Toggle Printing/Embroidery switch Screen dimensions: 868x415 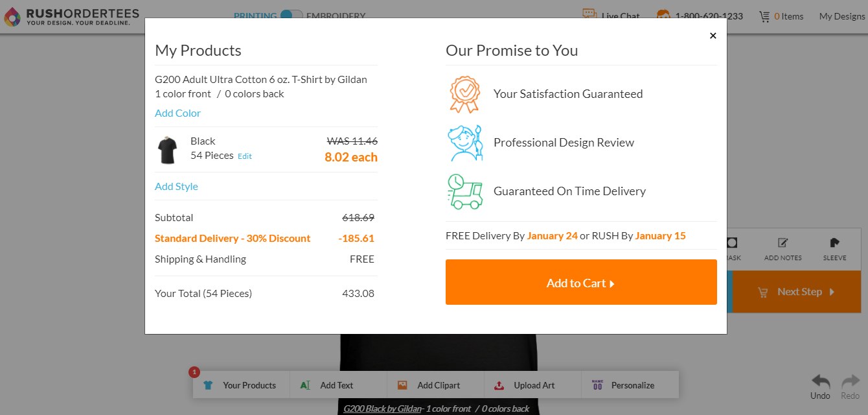[x=291, y=15]
